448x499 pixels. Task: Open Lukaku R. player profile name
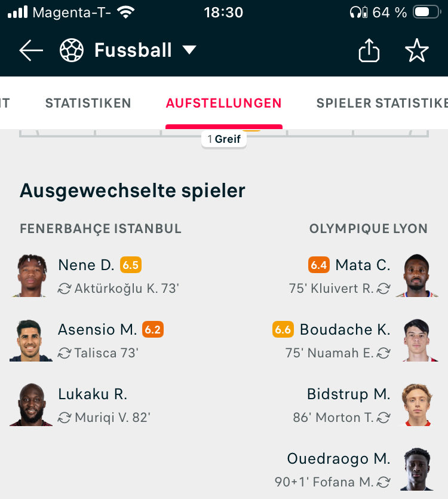point(93,394)
